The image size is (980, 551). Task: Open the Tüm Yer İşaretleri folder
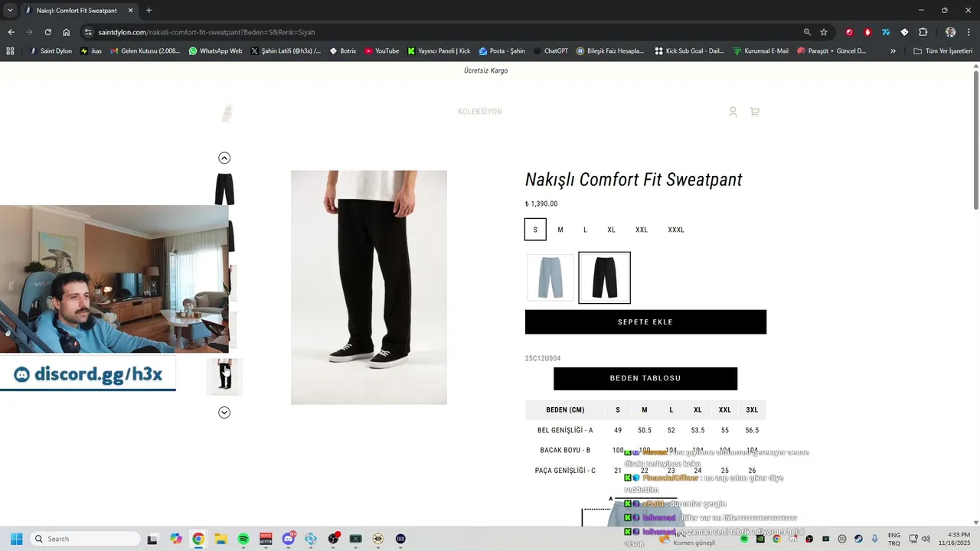(943, 51)
